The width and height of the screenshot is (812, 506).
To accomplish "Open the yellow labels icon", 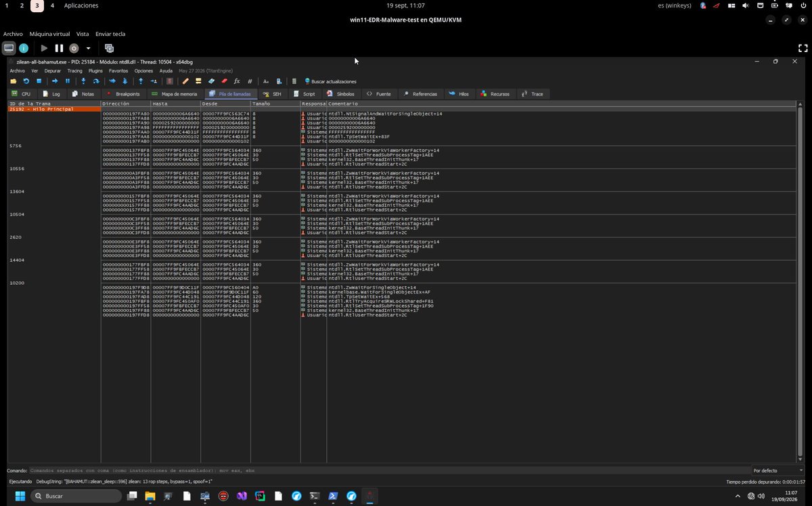I will tap(198, 81).
